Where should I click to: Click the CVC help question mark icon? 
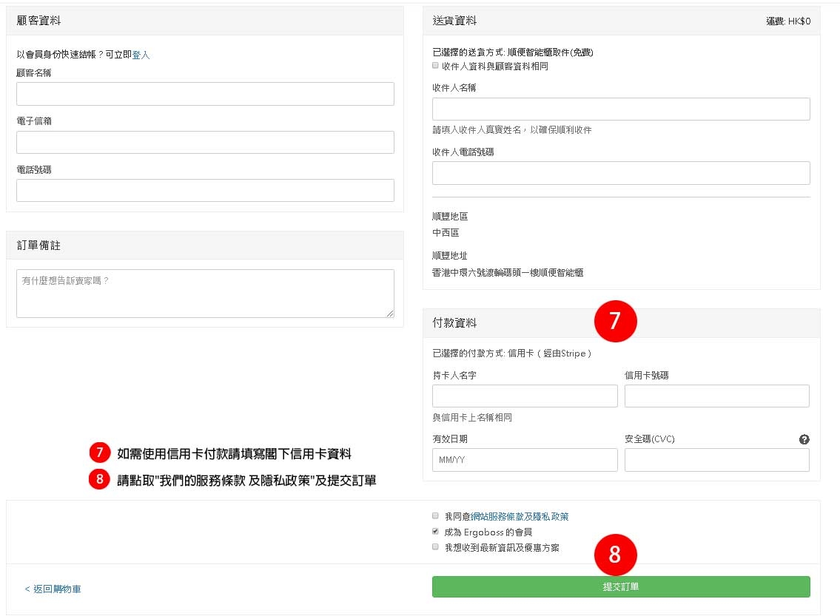click(804, 439)
